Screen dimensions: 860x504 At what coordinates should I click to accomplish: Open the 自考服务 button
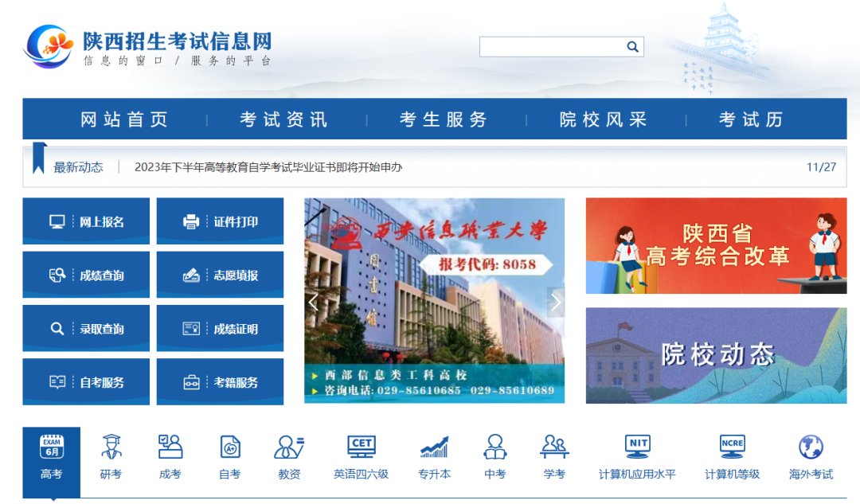click(x=86, y=381)
